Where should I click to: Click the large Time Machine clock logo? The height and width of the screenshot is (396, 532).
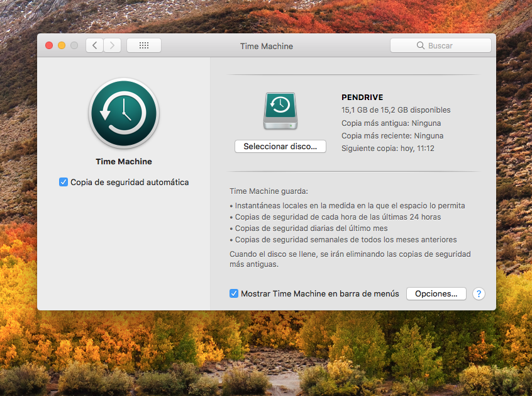click(x=124, y=113)
